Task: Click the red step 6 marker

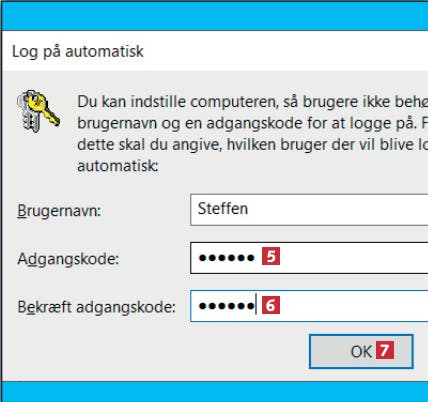Action: coord(271,305)
